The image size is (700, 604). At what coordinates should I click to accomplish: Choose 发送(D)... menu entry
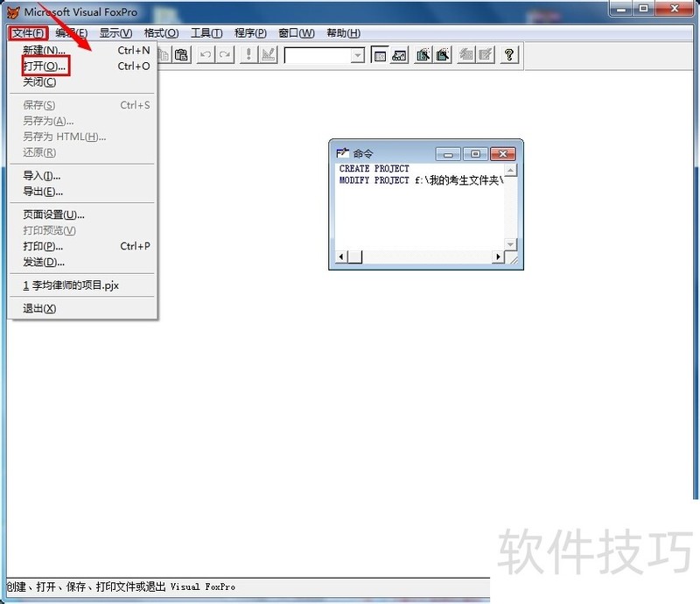click(82, 263)
